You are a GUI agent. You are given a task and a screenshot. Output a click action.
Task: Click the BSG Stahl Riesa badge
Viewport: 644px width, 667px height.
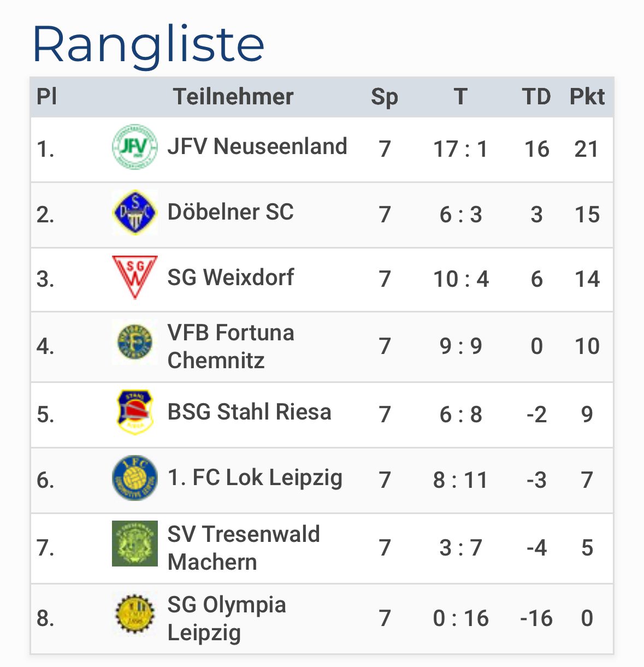[135, 412]
